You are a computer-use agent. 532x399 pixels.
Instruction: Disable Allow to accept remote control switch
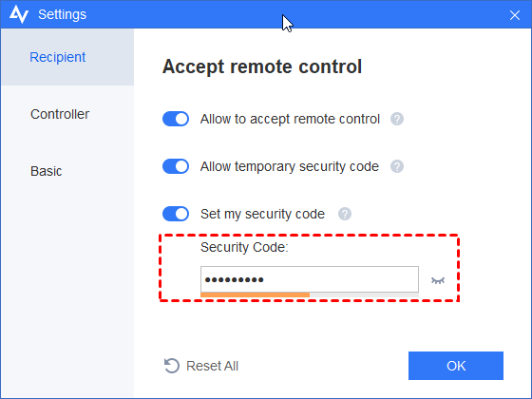click(176, 119)
